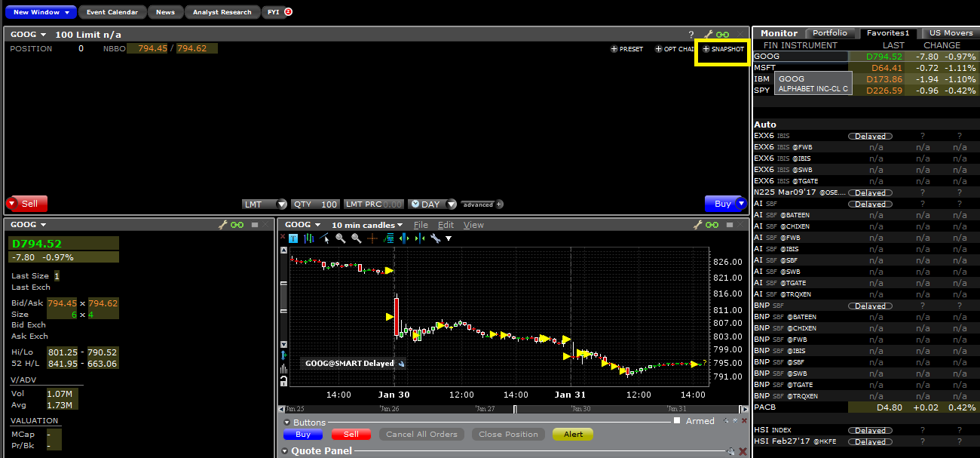Viewport: 980px width, 458px height.
Task: Click the wrench icon in the GOOG quote details panel
Action: pyautogui.click(x=222, y=225)
